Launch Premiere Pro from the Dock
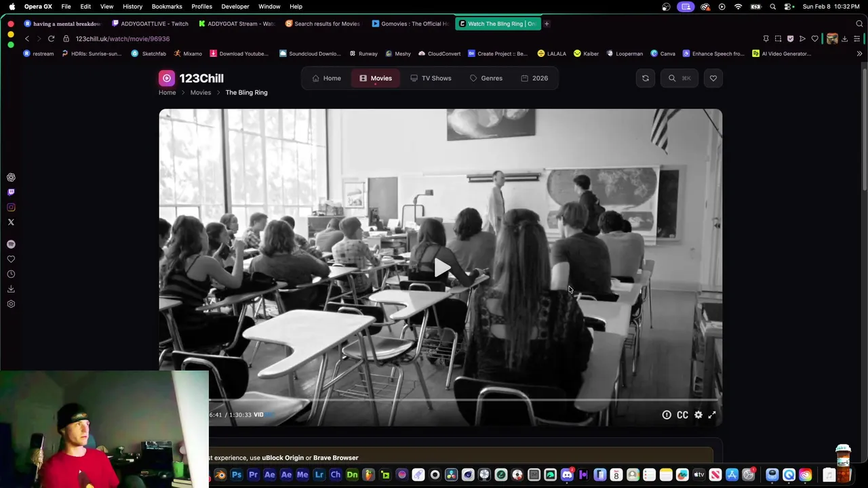 253,475
